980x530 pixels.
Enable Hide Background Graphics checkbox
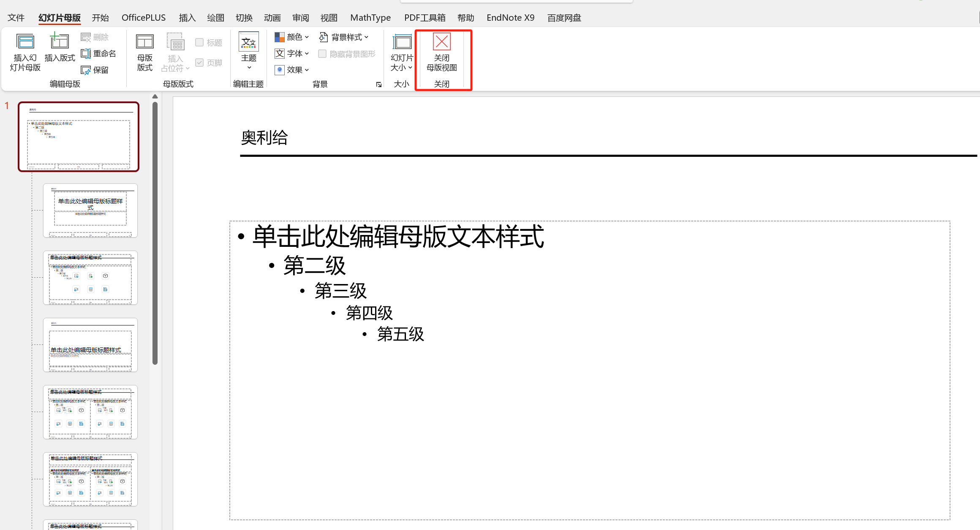click(322, 54)
